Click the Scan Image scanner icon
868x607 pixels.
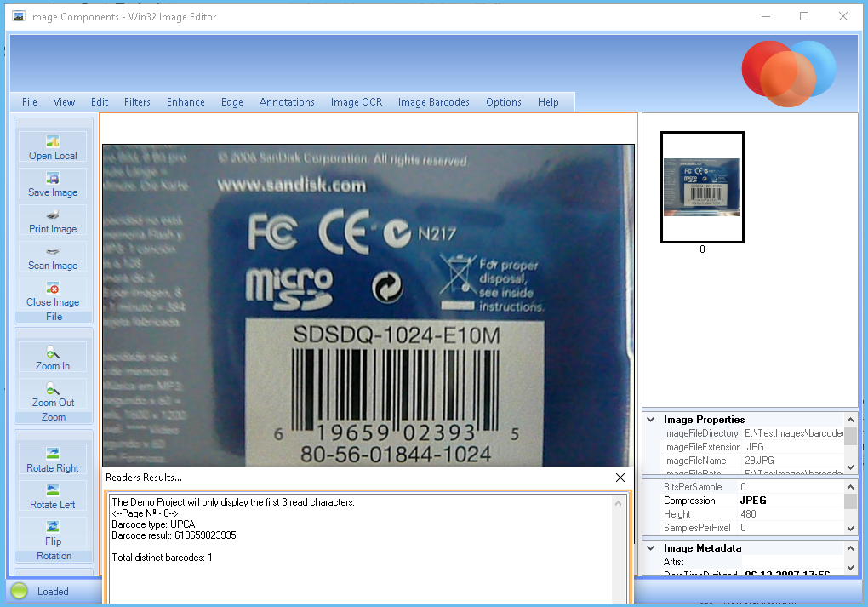pyautogui.click(x=53, y=251)
